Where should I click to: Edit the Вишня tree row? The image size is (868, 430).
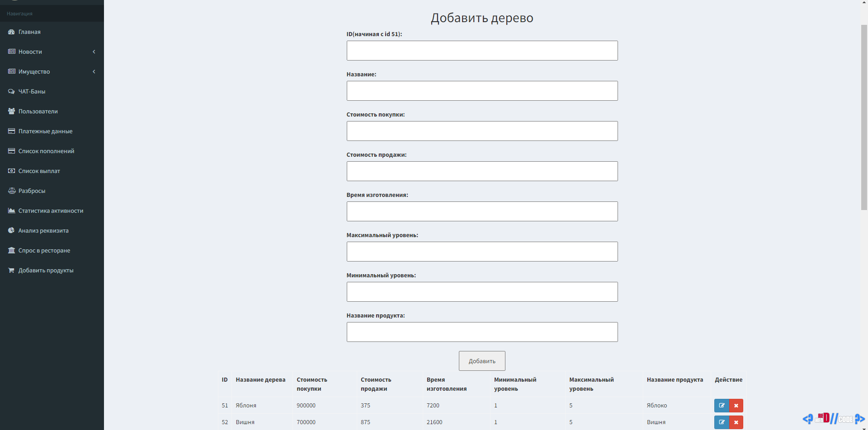[722, 422]
